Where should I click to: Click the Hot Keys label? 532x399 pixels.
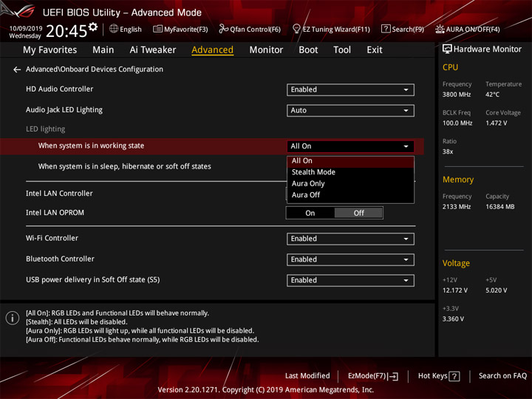click(432, 376)
